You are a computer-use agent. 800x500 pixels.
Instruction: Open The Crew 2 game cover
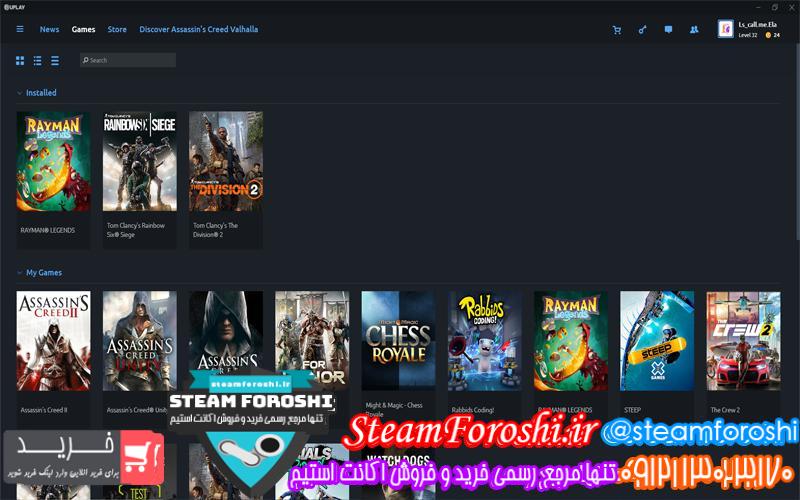743,341
